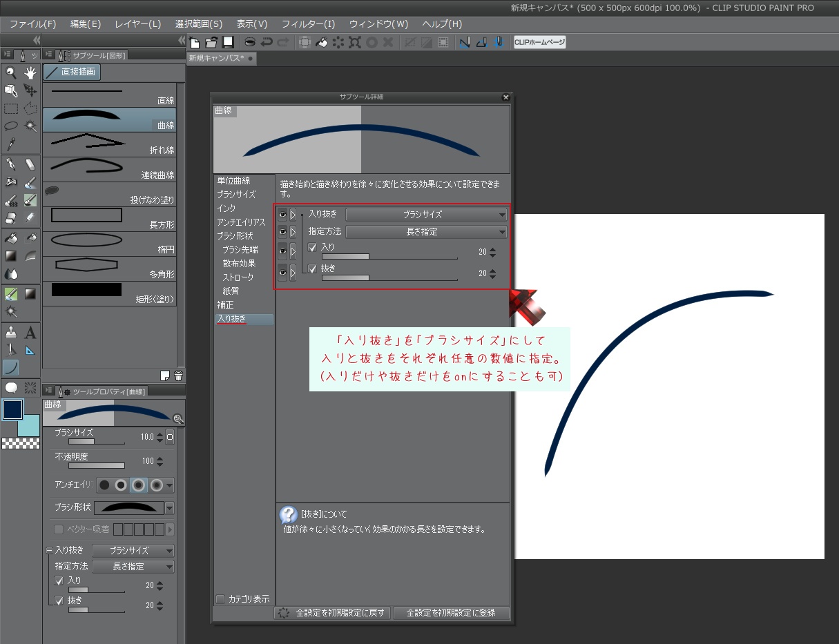Open the フィルター(I) menu
This screenshot has height=644, width=839.
point(308,24)
